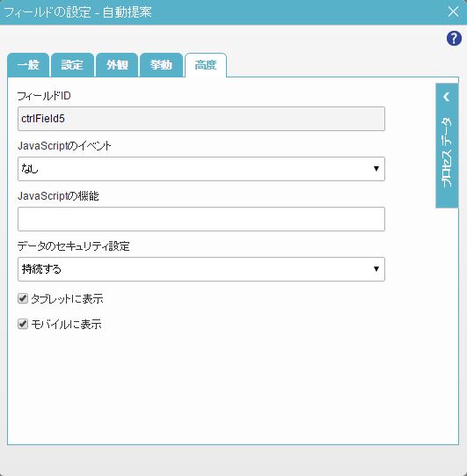
Task: Expand the プロセス データ panel chevron
Action: click(x=447, y=97)
